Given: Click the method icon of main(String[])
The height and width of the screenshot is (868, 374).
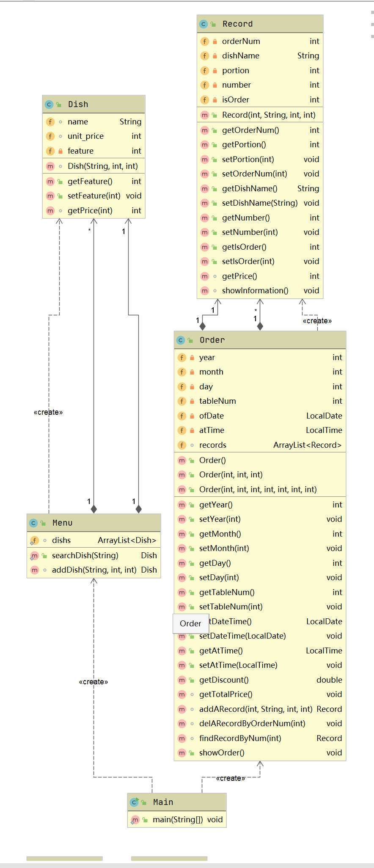Looking at the screenshot, I should pos(135,820).
